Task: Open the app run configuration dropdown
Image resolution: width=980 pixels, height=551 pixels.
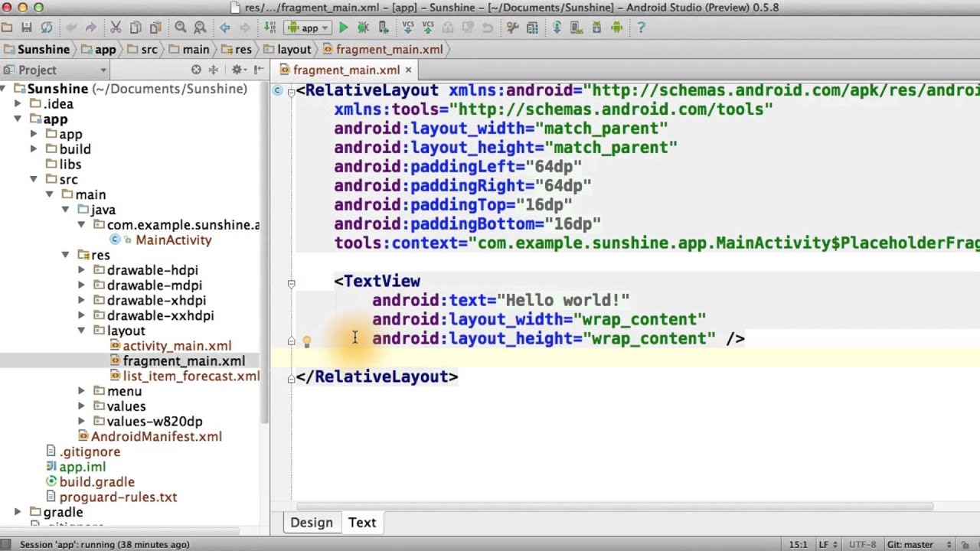Action: pos(309,28)
